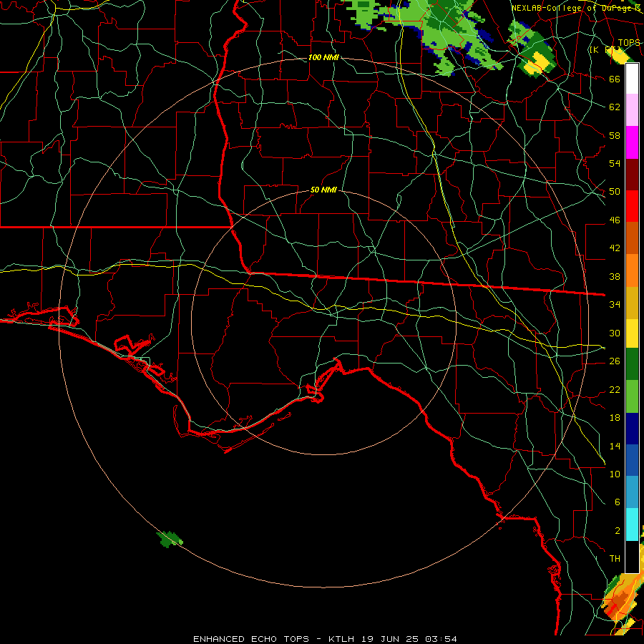Select the bright red legend swatch
The width and height of the screenshot is (644, 644).
coord(632,206)
